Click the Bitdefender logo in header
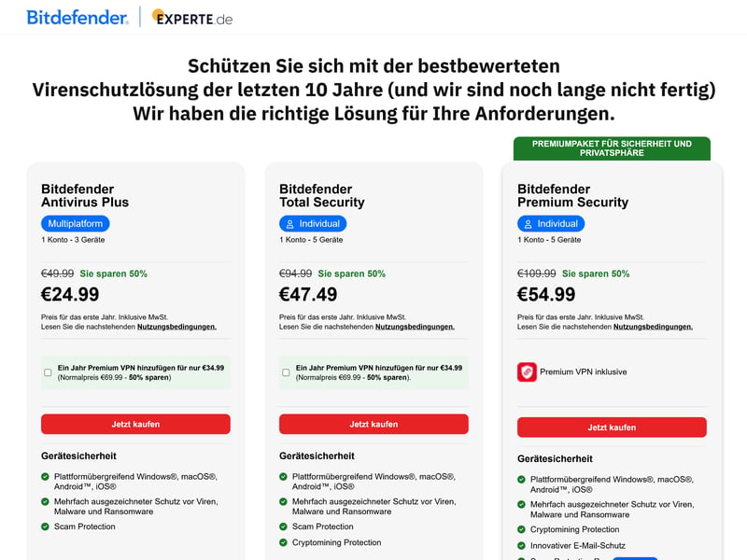747x560 pixels. pyautogui.click(x=78, y=18)
